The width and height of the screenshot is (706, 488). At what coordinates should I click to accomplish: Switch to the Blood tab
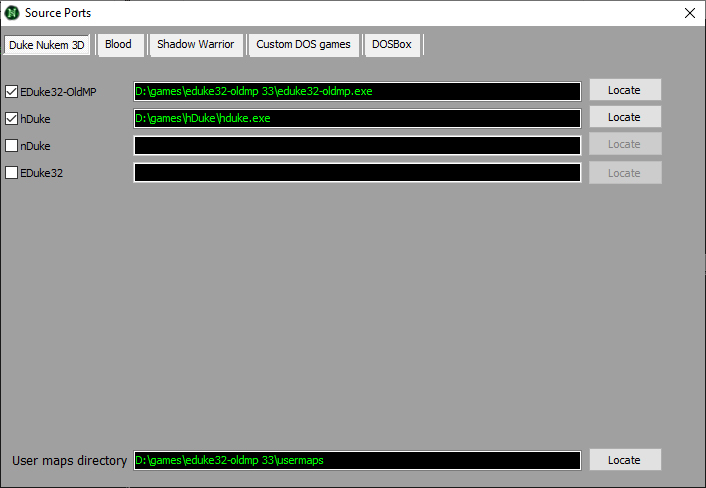click(x=120, y=45)
